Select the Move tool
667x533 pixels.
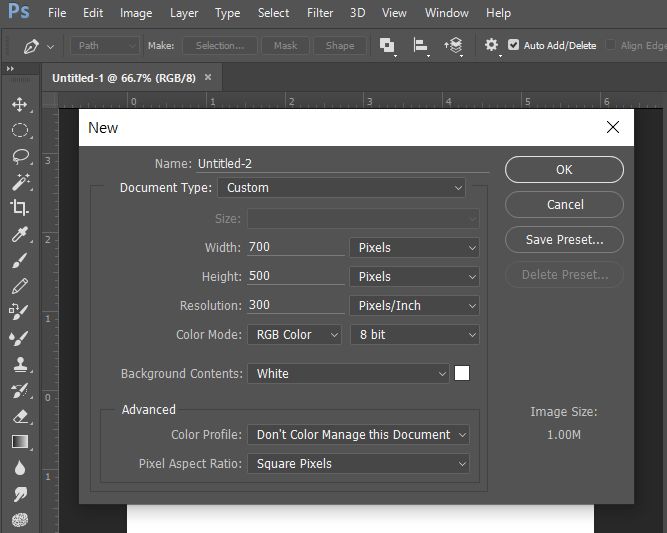point(20,105)
